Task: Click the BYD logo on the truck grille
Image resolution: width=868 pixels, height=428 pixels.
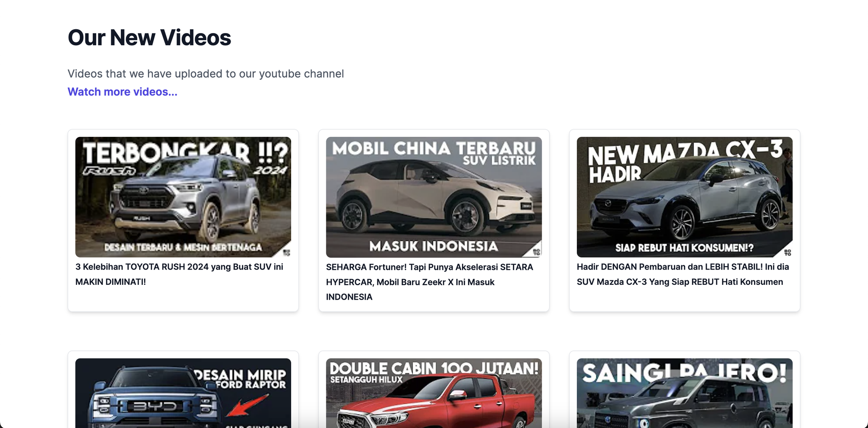Action: (x=155, y=407)
